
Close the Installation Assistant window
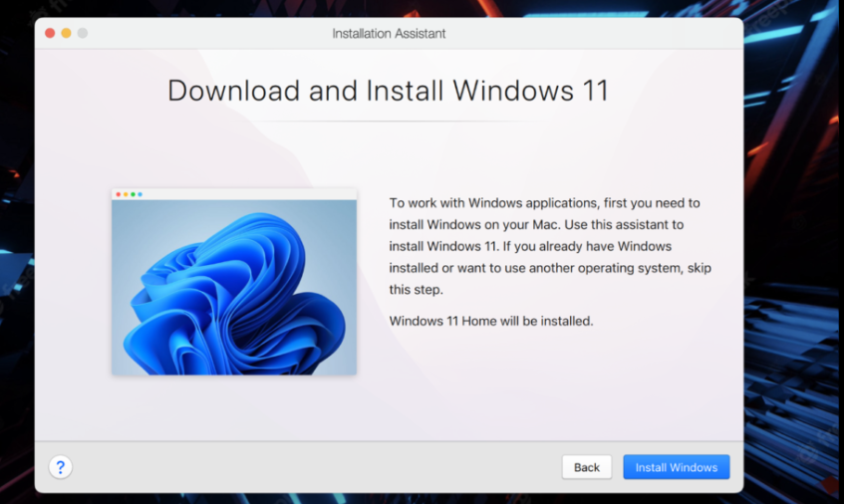(50, 33)
